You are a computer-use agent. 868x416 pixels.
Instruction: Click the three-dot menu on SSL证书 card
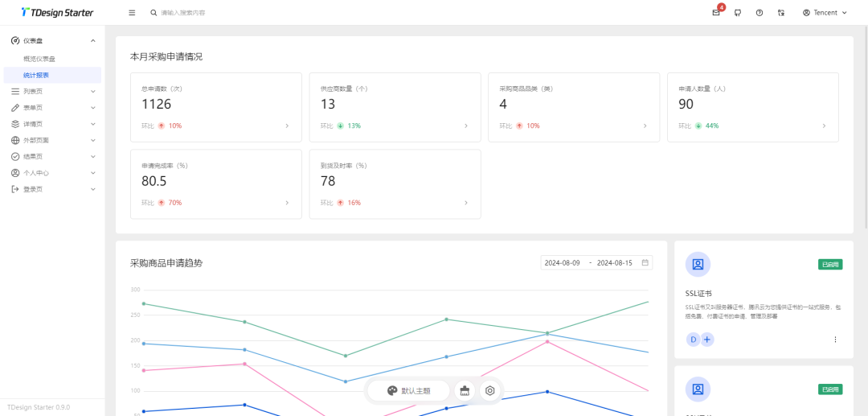(x=835, y=340)
